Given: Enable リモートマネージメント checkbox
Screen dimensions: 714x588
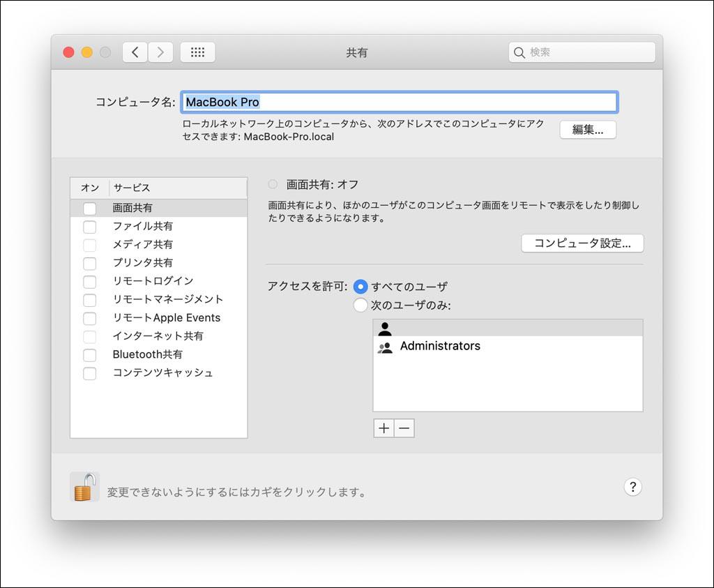Looking at the screenshot, I should [x=90, y=300].
